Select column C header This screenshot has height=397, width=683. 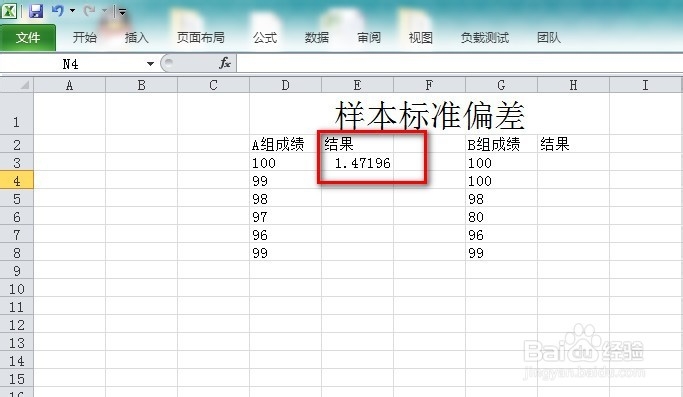(x=213, y=85)
